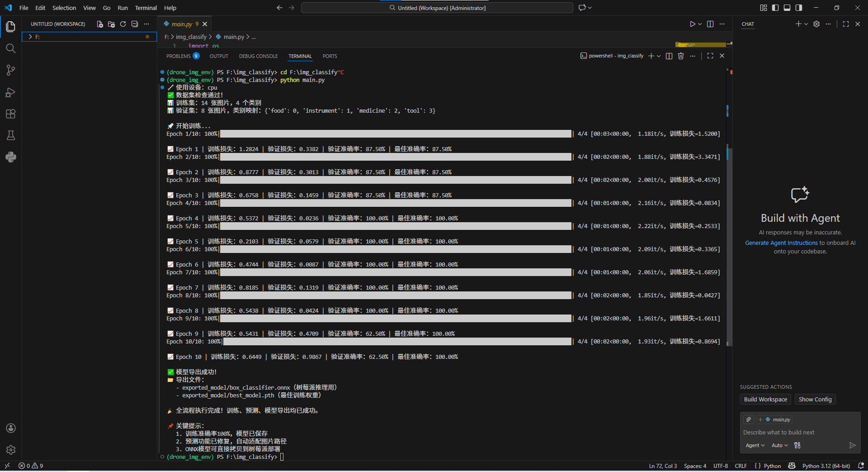This screenshot has height=472, width=868.
Task: Maximize the terminal panel size
Action: click(710, 56)
